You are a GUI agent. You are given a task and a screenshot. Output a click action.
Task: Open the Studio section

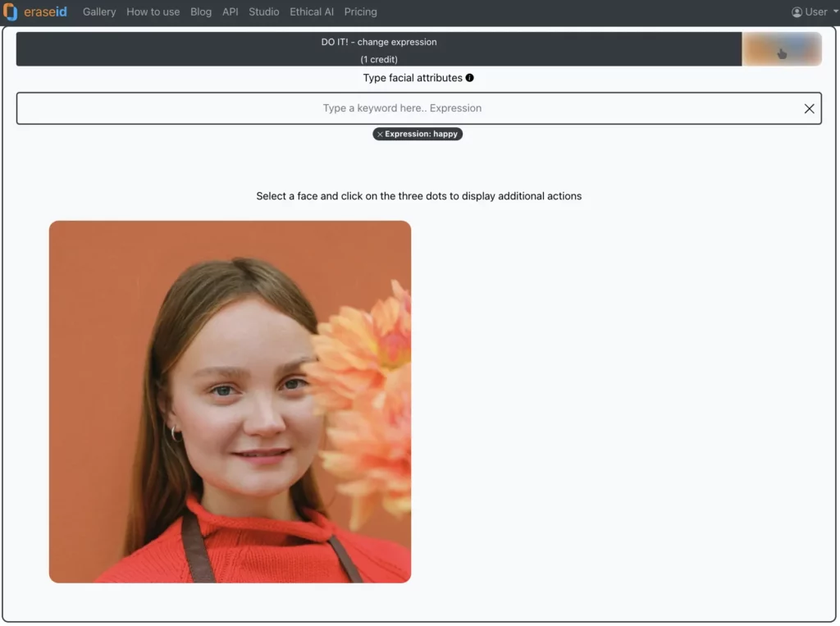[x=264, y=12]
